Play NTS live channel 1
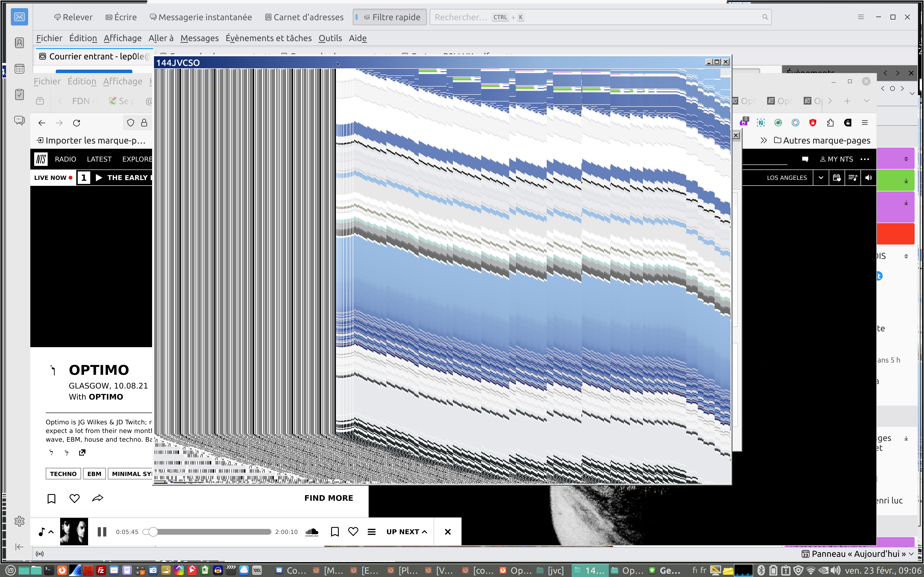 pos(98,178)
